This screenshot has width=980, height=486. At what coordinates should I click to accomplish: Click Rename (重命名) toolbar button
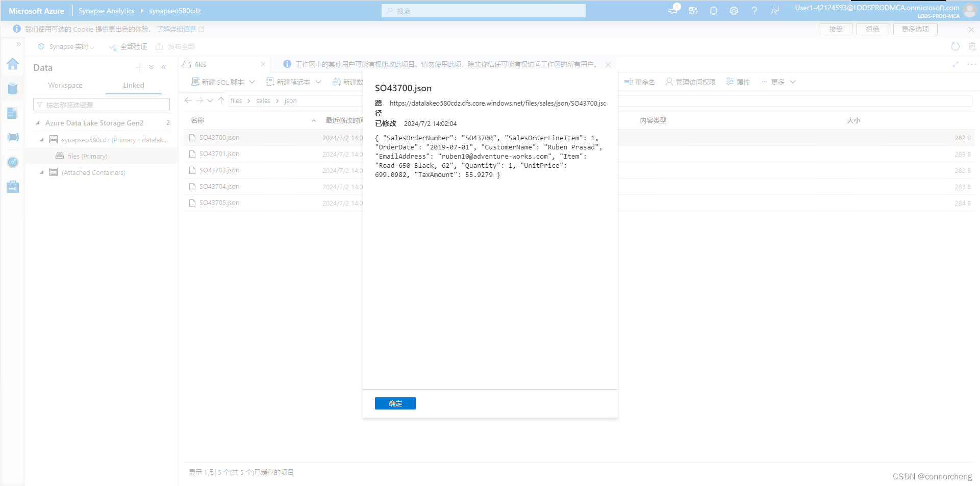pyautogui.click(x=639, y=82)
